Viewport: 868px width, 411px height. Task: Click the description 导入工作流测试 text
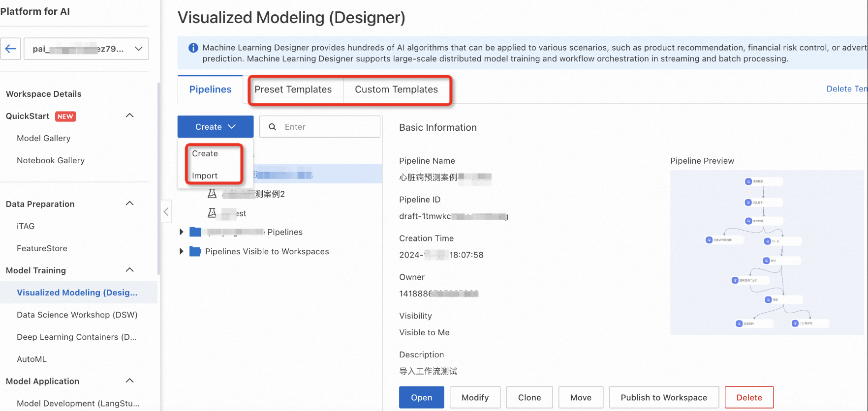pyautogui.click(x=428, y=371)
